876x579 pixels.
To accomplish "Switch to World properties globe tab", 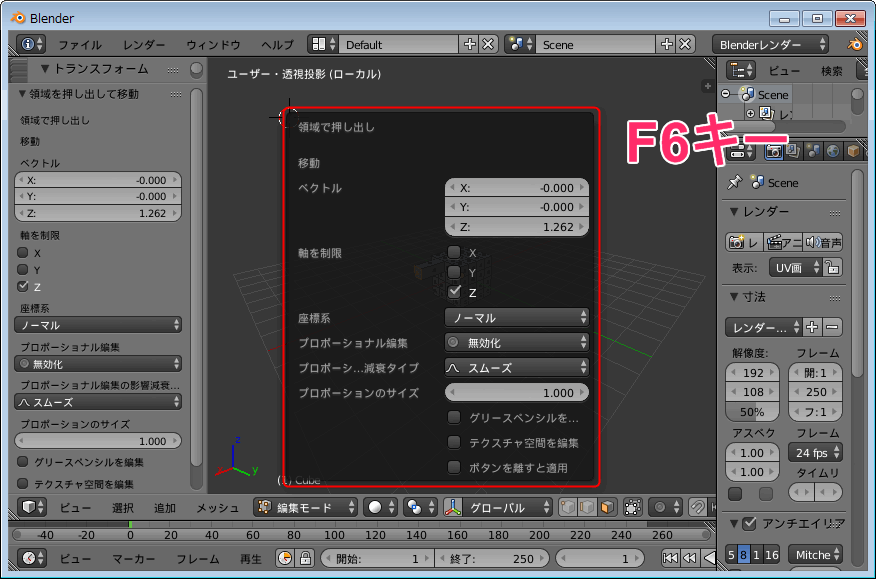I will point(833,151).
